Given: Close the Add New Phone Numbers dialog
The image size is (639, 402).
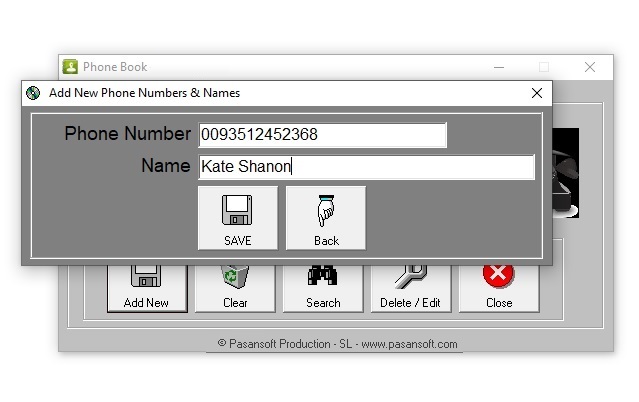Looking at the screenshot, I should (x=537, y=93).
